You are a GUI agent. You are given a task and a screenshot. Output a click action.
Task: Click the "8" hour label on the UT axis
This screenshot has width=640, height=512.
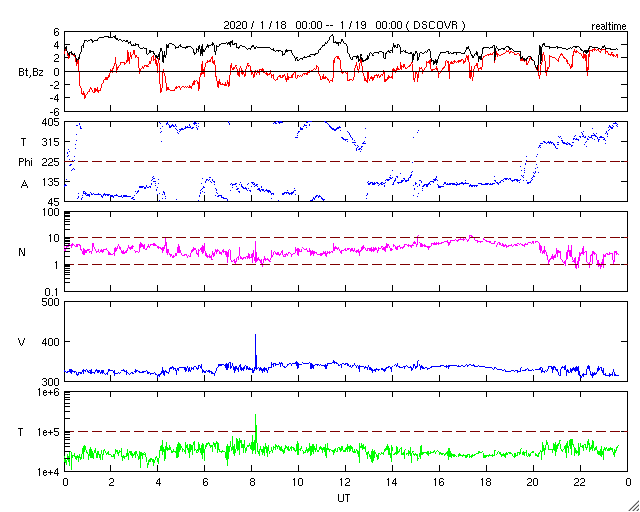[x=252, y=483]
